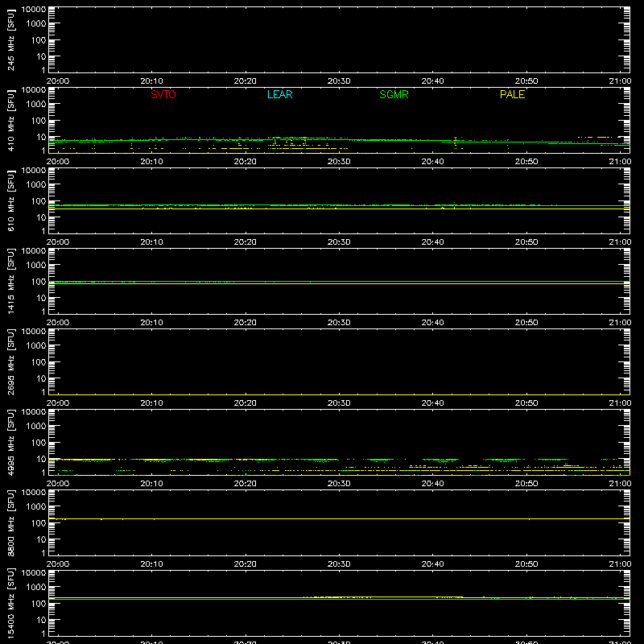The width and height of the screenshot is (644, 644).
Task: Click the 10000 tick label on the 4995 MHz plot
Action: coord(34,412)
